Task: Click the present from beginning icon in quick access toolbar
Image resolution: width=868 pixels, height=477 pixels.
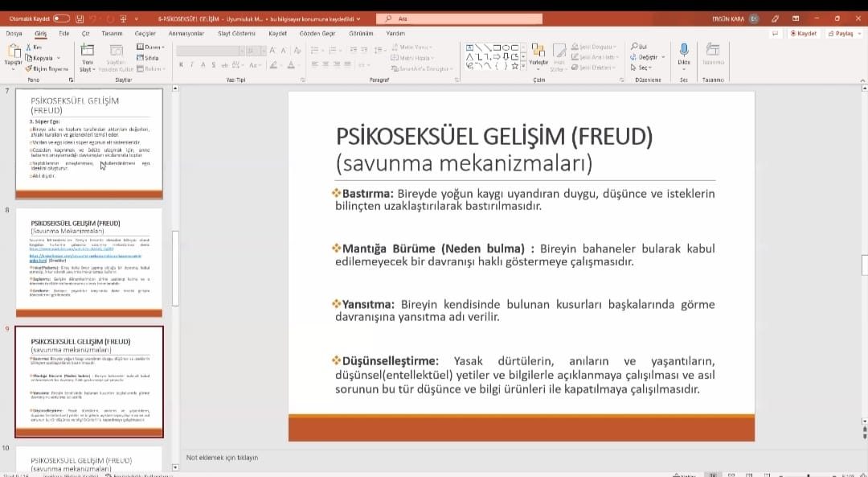Action: [123, 19]
